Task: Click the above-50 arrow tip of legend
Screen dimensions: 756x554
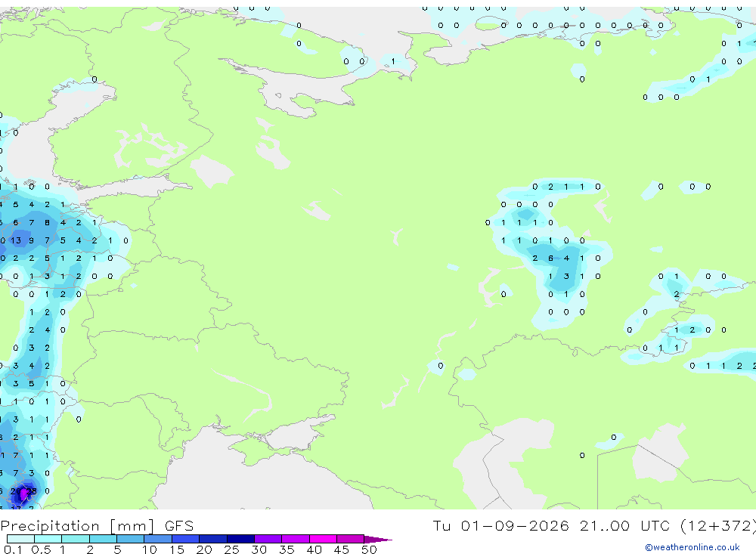Action: click(378, 539)
